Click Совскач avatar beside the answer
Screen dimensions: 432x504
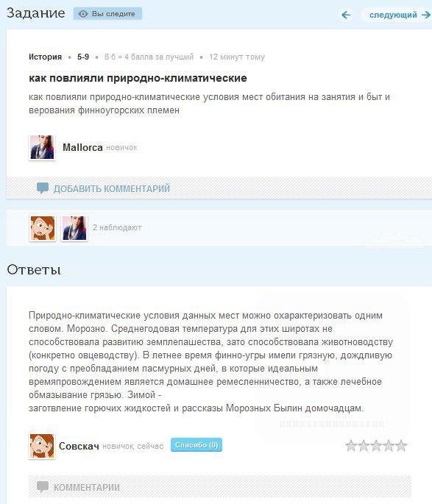(x=42, y=446)
